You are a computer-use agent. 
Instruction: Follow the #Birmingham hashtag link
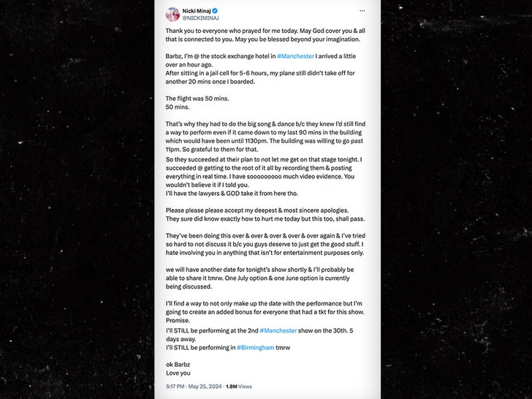pyautogui.click(x=255, y=347)
